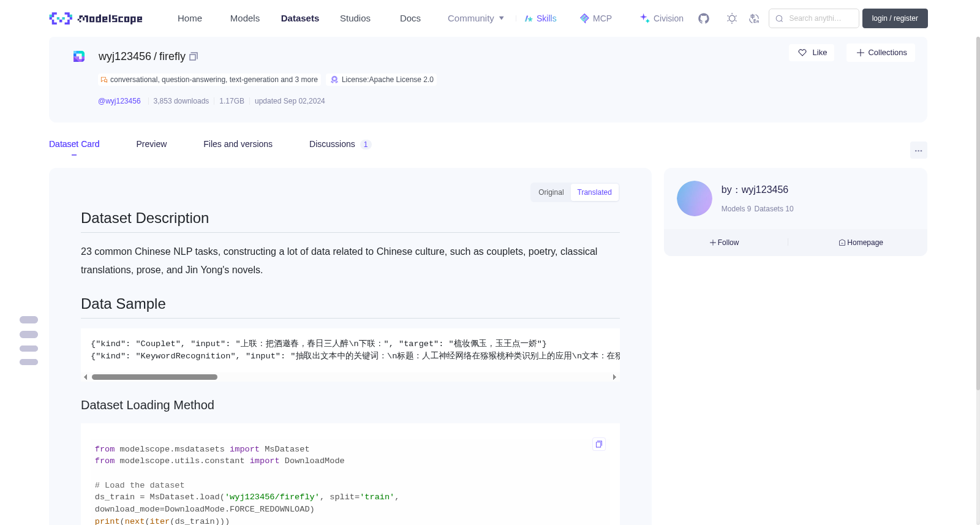This screenshot has height=525, width=980.
Task: Click the horizontal scrollbar right arrow
Action: point(614,377)
